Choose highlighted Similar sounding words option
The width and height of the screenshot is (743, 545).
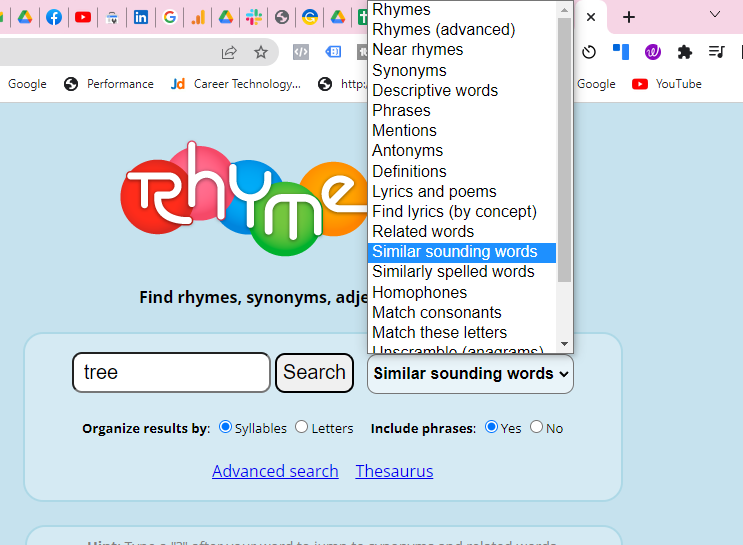(x=462, y=252)
